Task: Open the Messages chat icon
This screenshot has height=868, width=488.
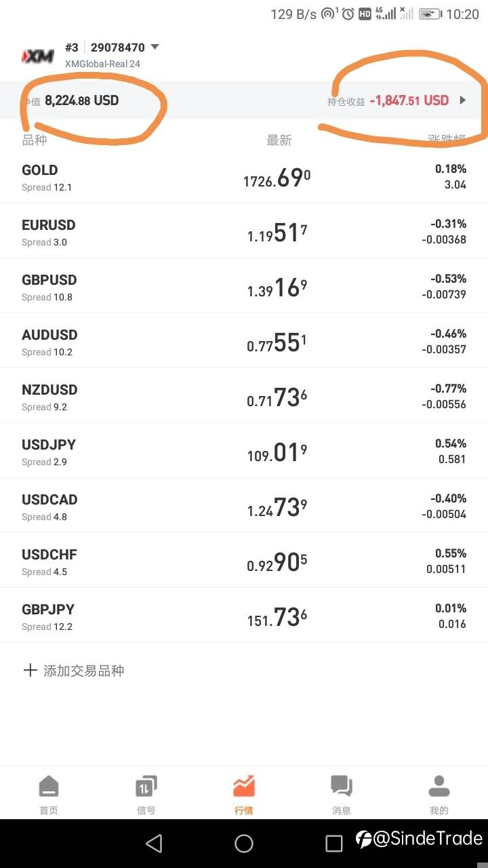Action: (342, 787)
